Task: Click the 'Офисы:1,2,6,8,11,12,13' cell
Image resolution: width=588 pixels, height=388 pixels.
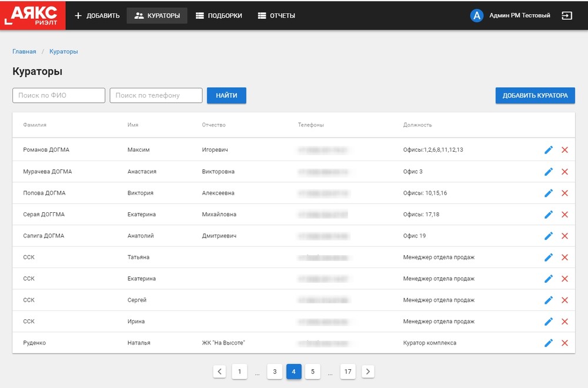Action: pyautogui.click(x=433, y=149)
